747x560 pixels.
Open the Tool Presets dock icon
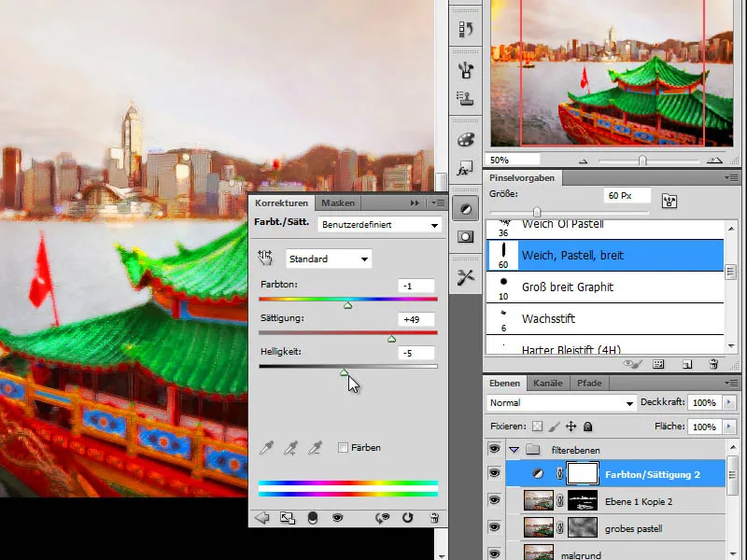465,277
